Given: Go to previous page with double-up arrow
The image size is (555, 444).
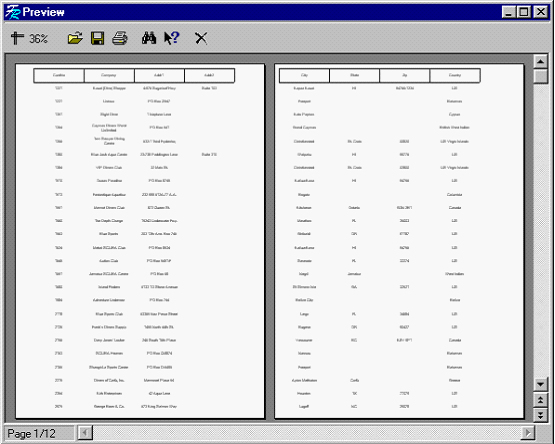Looking at the screenshot, I should pos(540,400).
